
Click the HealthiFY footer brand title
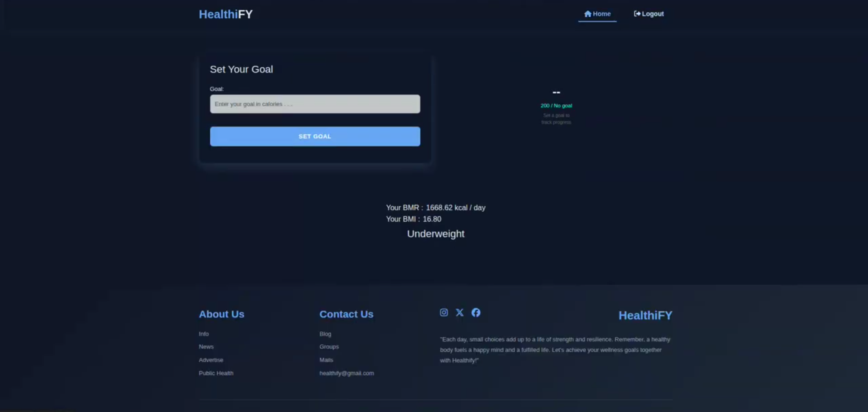[x=645, y=315]
